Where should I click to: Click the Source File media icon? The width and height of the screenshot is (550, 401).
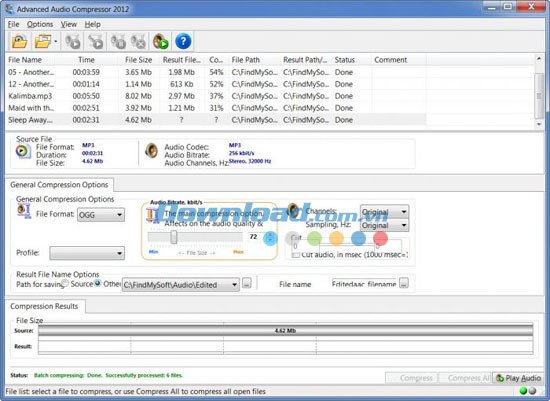point(23,152)
